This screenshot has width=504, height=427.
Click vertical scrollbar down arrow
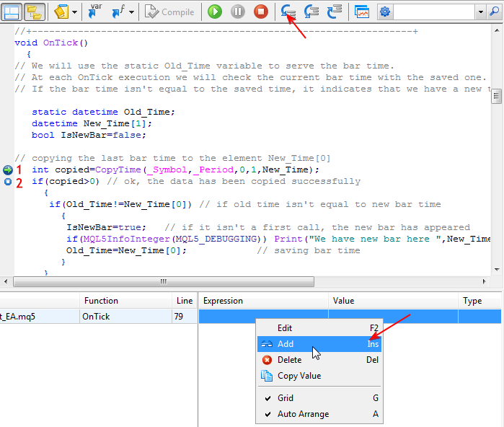[x=497, y=270]
